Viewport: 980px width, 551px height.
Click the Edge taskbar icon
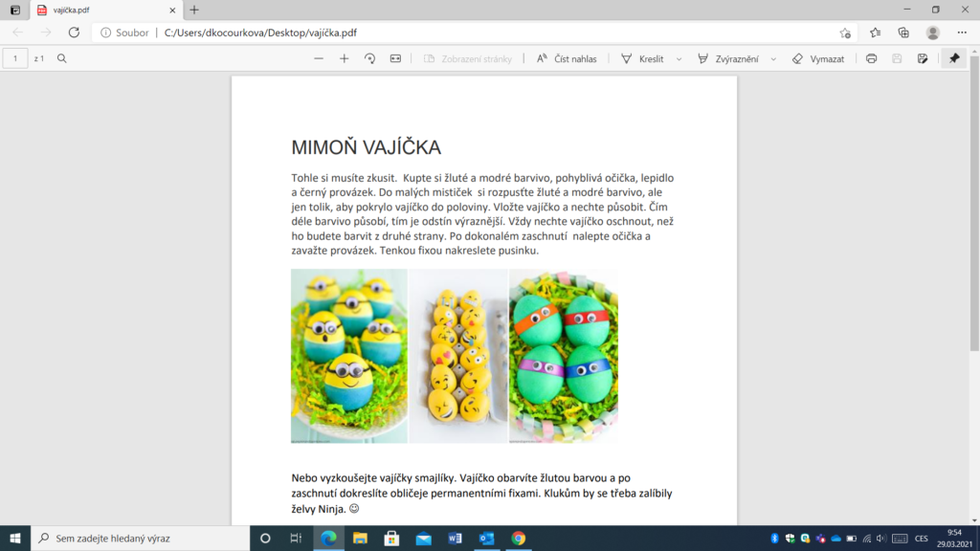click(x=328, y=538)
